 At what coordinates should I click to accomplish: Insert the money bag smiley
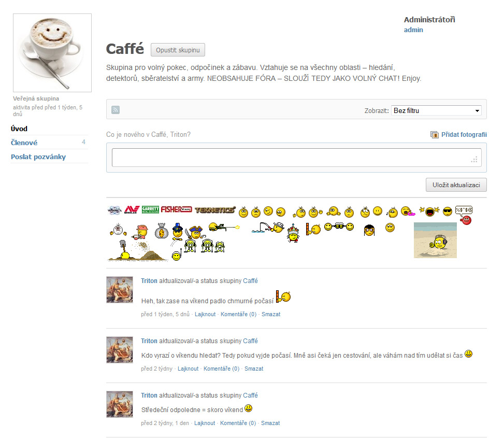click(x=162, y=231)
